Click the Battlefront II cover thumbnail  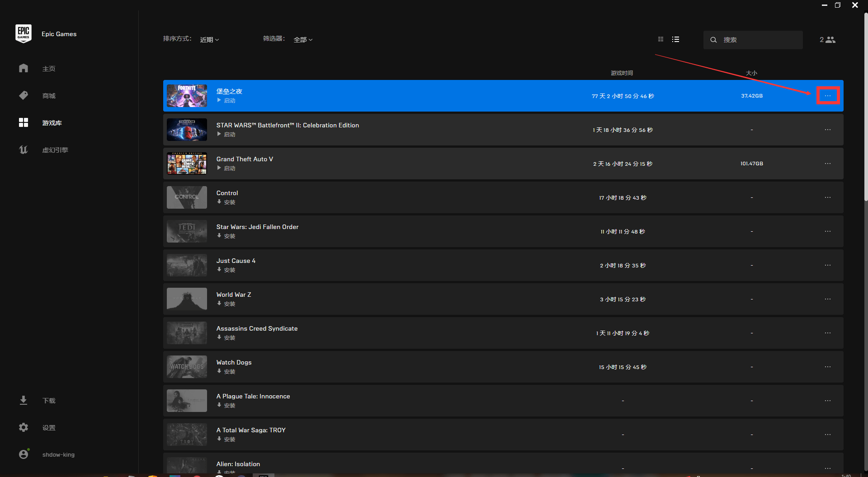click(187, 130)
